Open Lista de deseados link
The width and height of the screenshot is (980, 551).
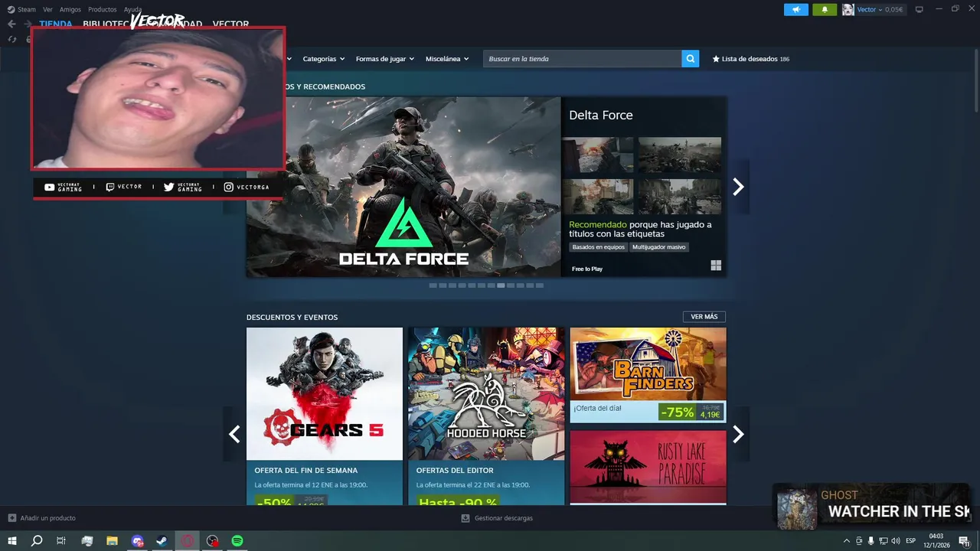click(750, 59)
